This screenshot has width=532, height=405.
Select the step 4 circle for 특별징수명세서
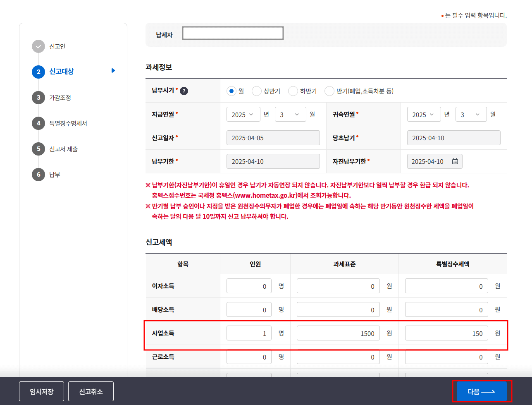click(x=38, y=123)
